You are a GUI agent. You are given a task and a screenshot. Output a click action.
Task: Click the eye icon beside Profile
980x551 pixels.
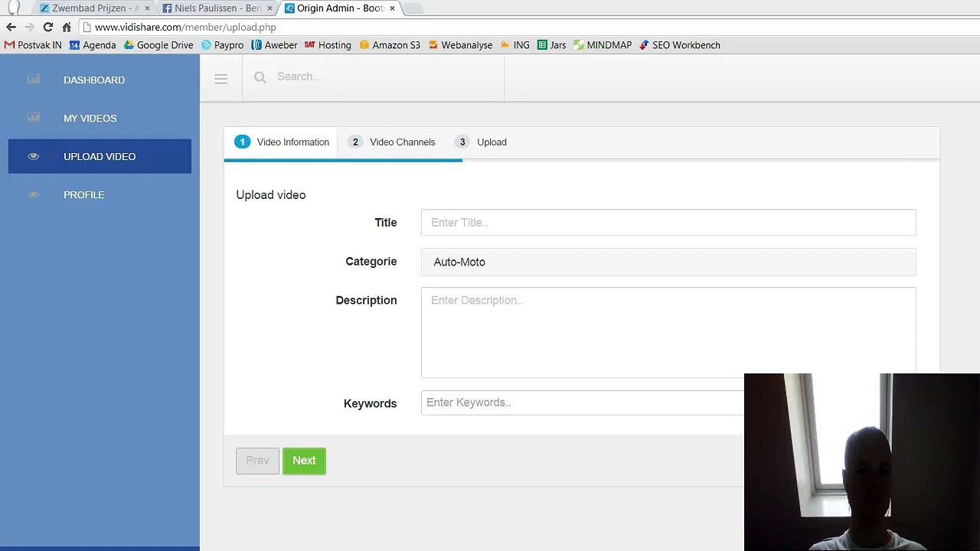[x=34, y=194]
